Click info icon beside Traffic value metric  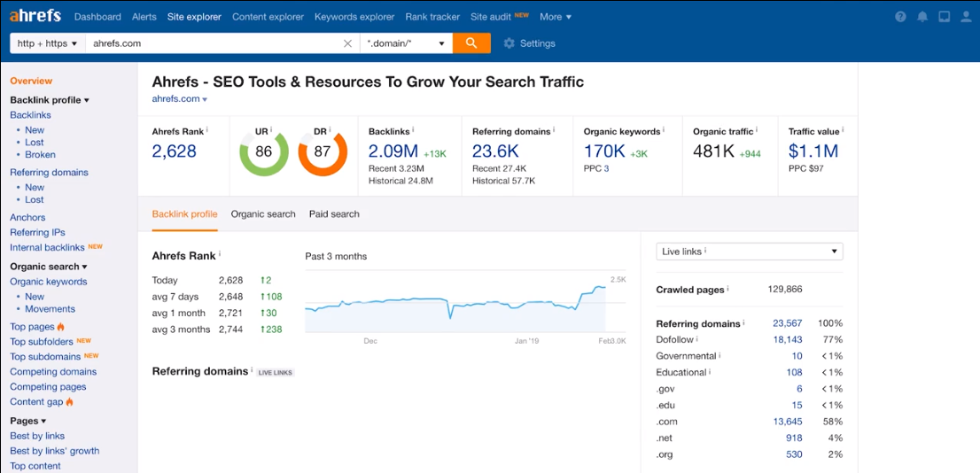point(843,130)
